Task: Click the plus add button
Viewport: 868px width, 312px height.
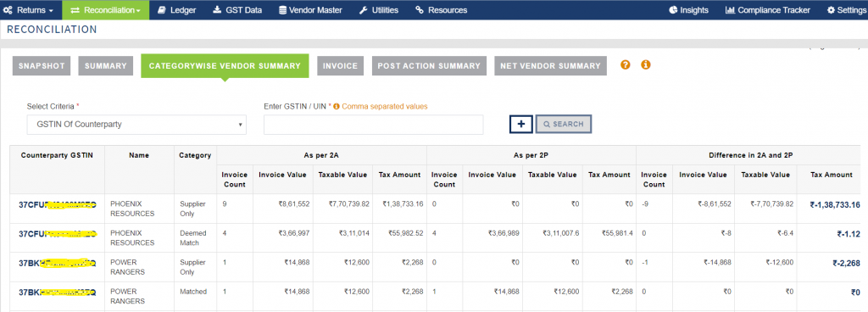Action: (x=521, y=125)
